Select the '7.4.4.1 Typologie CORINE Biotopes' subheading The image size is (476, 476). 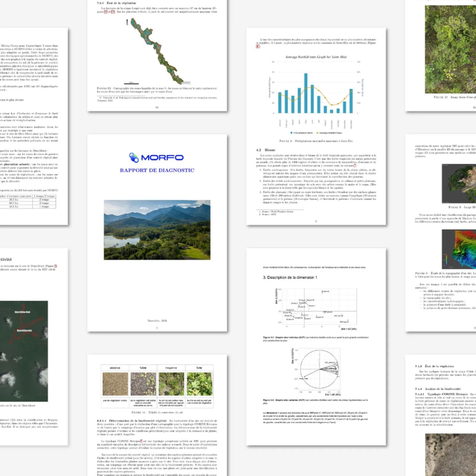(x=442, y=394)
